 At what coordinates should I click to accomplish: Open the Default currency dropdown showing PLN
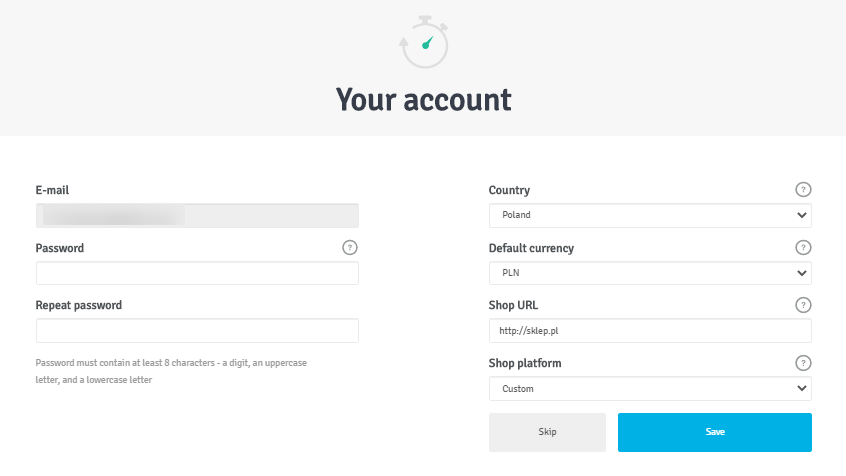click(650, 273)
